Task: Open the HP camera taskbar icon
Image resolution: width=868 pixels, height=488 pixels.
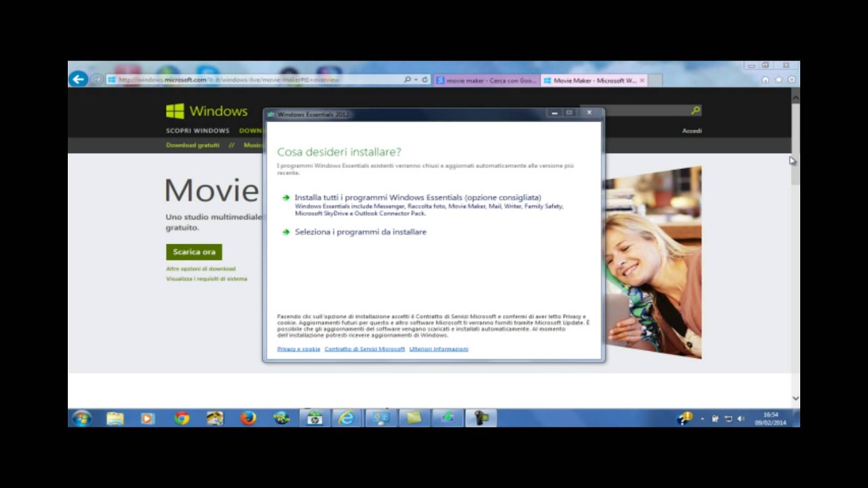Action: [x=315, y=418]
